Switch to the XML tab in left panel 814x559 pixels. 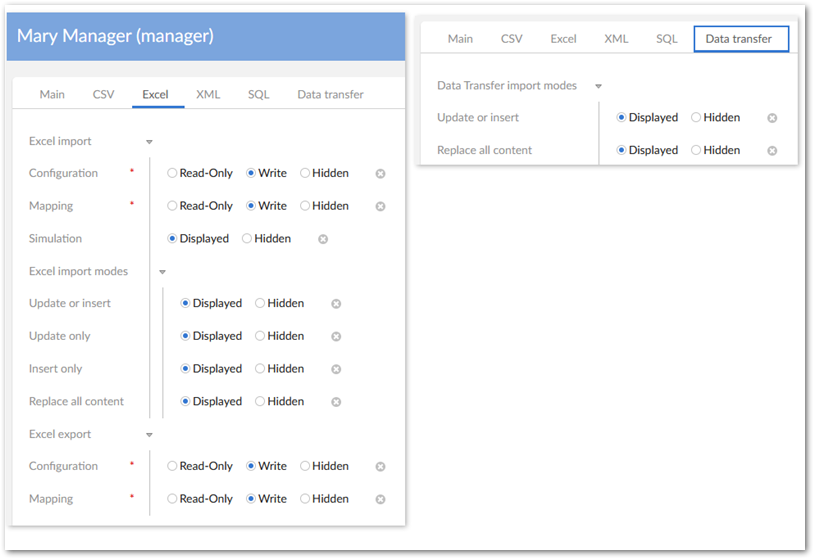click(208, 95)
